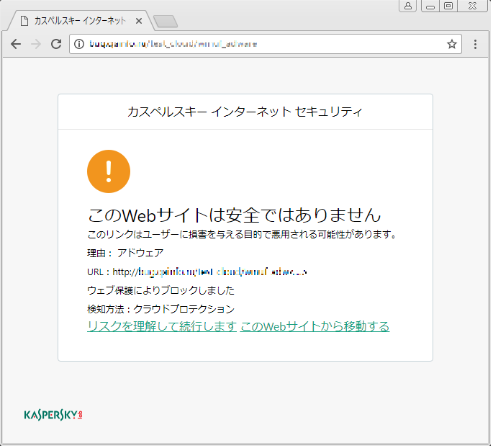493x448 pixels.
Task: Click the title カスペルスキー インターネット セキュリティ
Action: (246, 112)
